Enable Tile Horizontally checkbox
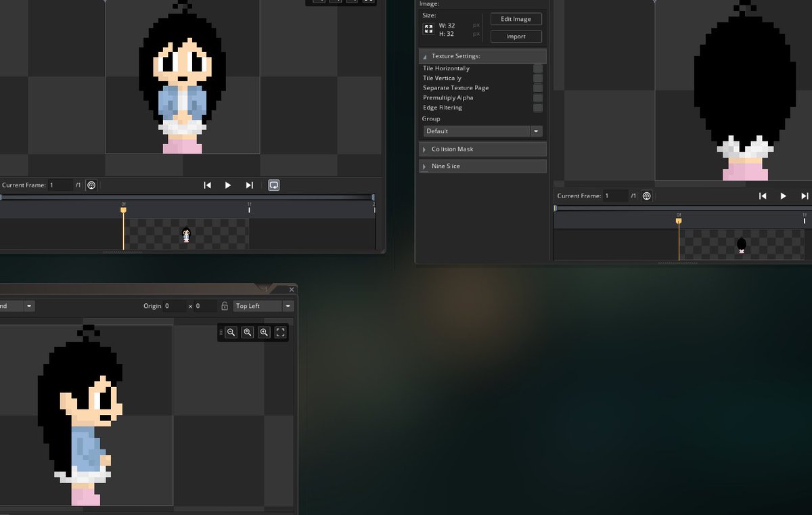The width and height of the screenshot is (812, 515). click(538, 68)
